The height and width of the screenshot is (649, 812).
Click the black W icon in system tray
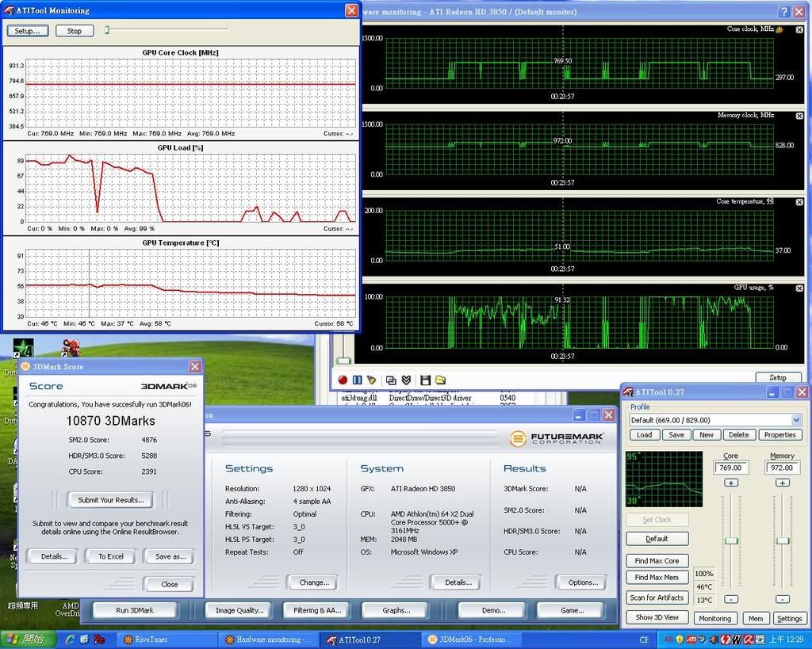coord(737,639)
